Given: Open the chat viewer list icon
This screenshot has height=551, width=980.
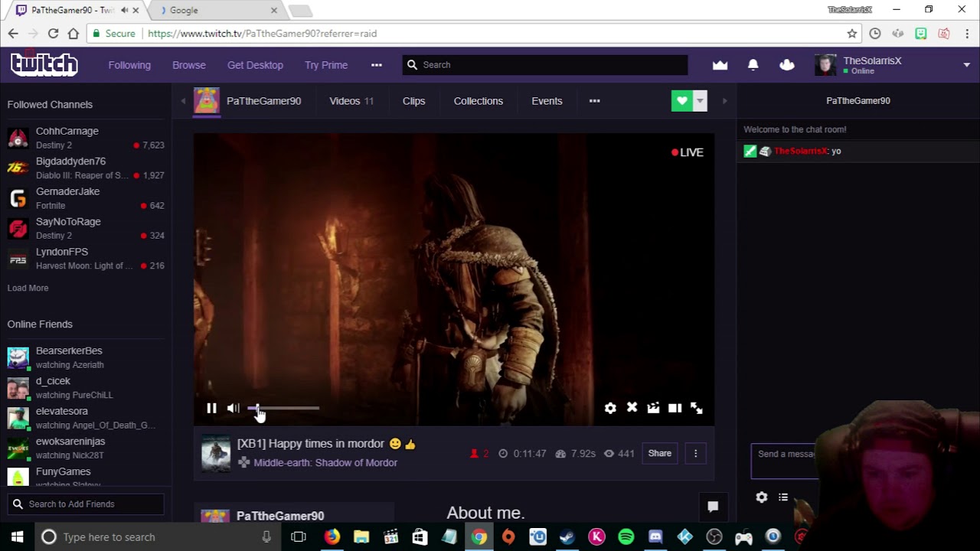Looking at the screenshot, I should (x=783, y=497).
